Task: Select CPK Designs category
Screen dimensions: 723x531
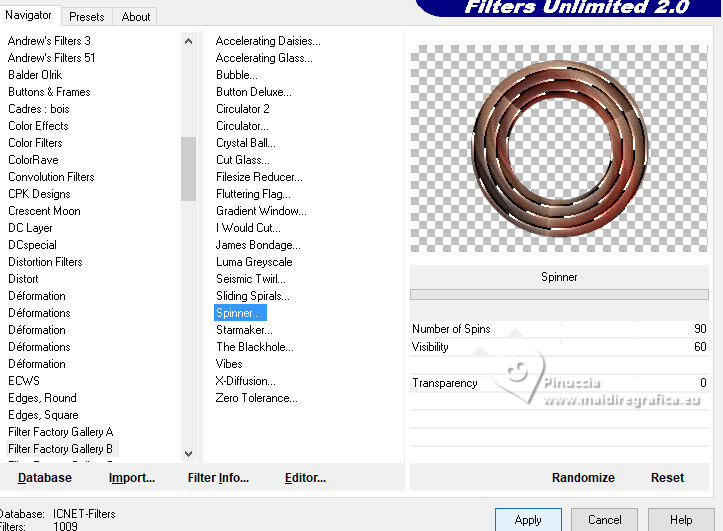Action: [39, 194]
